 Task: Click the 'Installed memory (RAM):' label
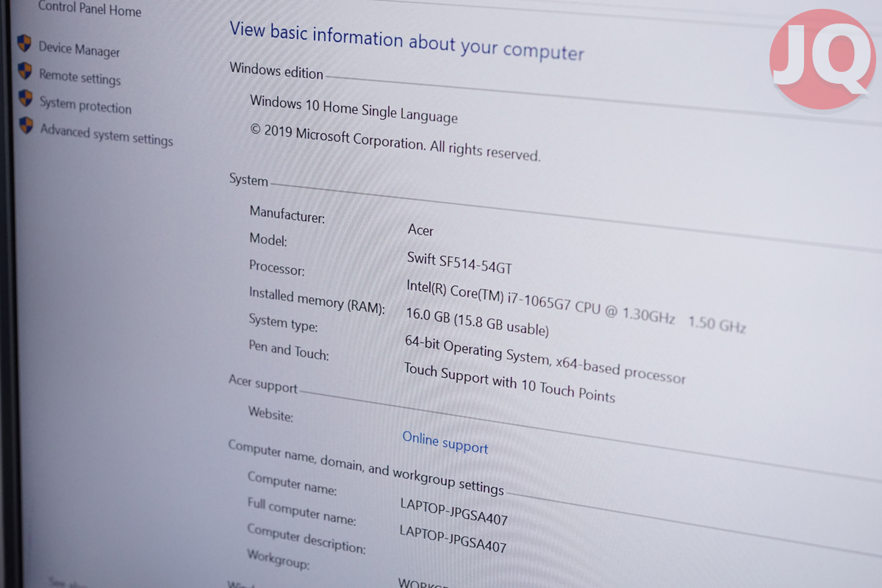tap(317, 301)
